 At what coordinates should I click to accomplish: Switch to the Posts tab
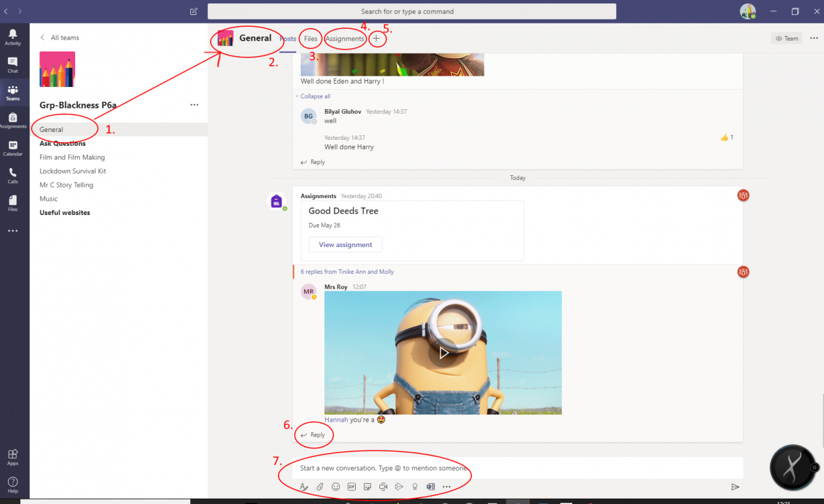point(288,39)
